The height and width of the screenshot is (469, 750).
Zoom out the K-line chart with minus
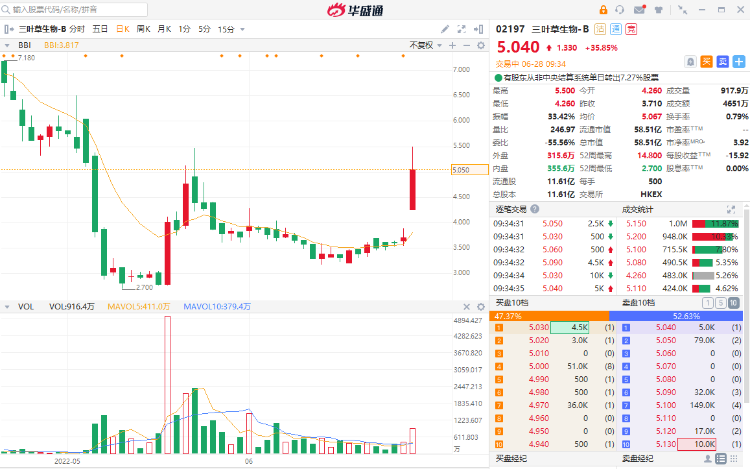pos(466,45)
